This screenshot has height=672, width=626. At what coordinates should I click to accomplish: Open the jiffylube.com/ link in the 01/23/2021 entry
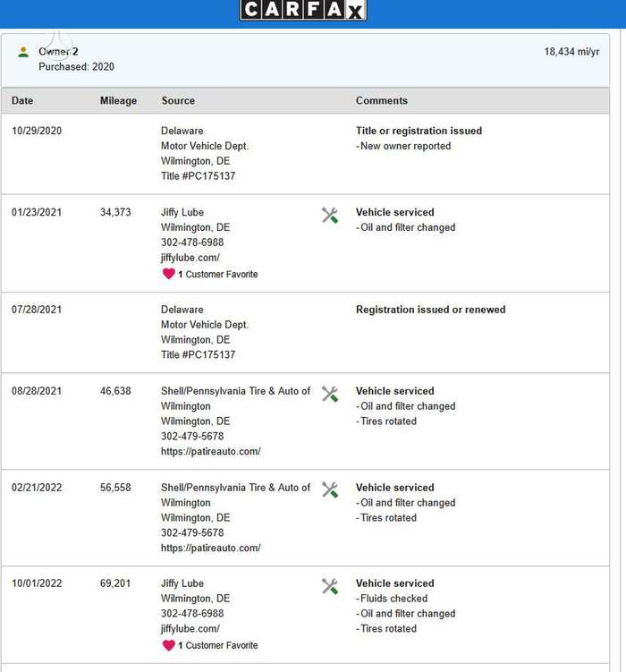(190, 258)
